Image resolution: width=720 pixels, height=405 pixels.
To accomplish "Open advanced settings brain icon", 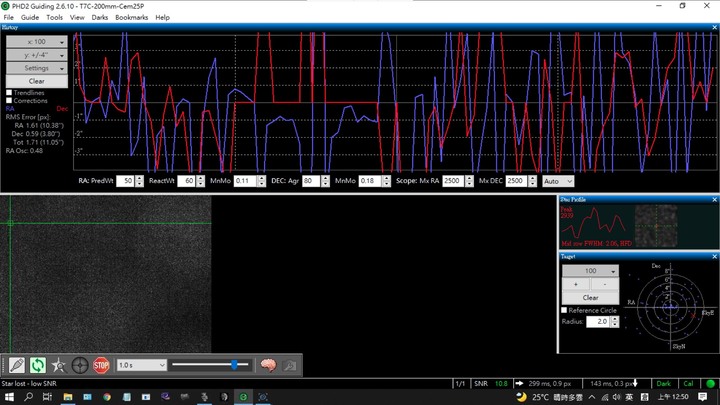I will [269, 366].
